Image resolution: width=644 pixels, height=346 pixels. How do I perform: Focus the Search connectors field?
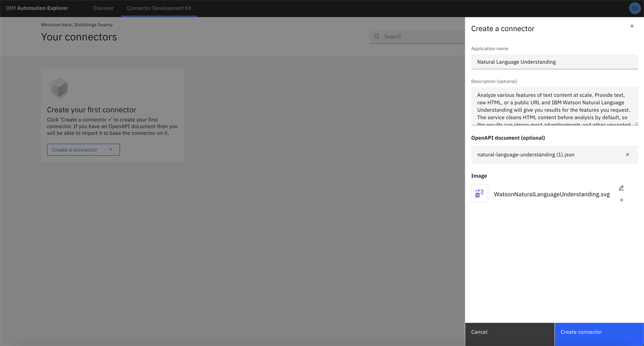[417, 36]
